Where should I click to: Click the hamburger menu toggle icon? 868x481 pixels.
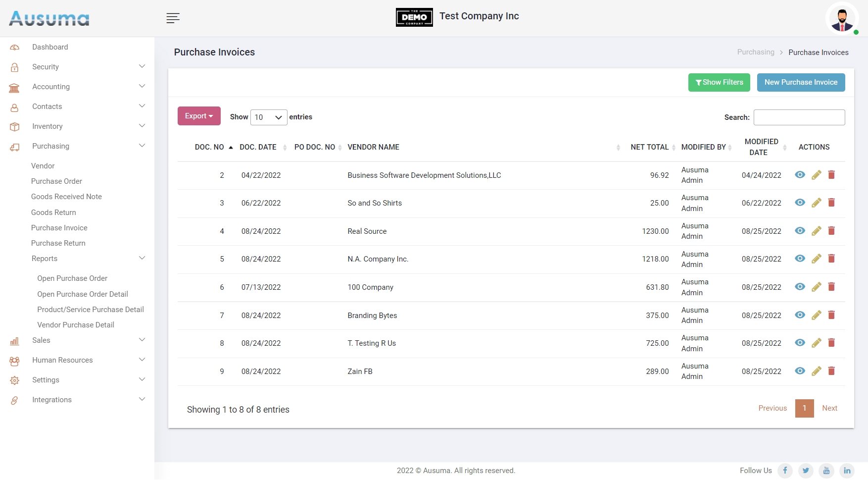(x=173, y=18)
